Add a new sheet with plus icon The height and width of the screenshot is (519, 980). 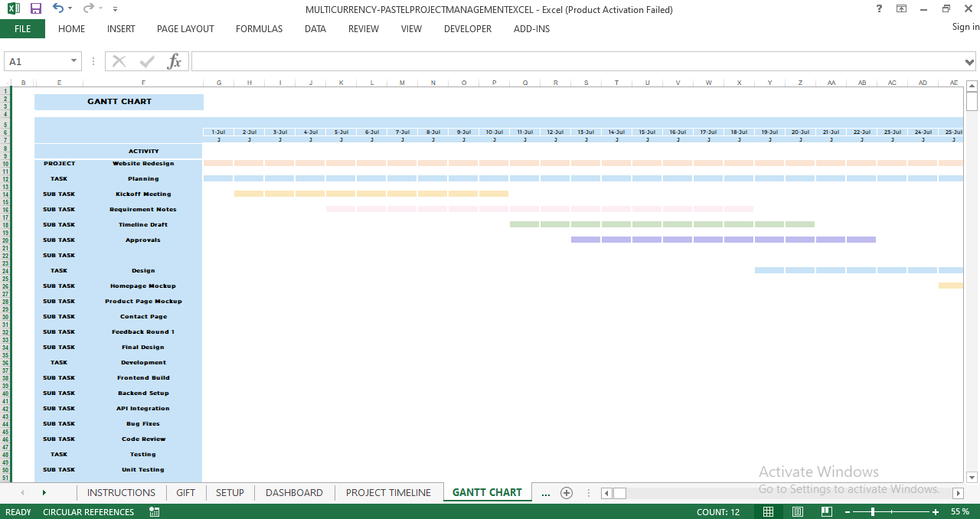click(x=567, y=493)
